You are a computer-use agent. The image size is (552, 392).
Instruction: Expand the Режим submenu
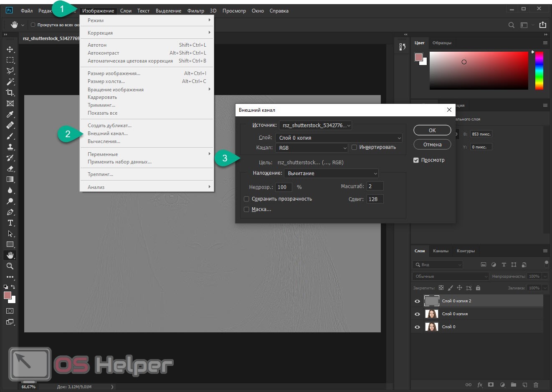point(147,20)
